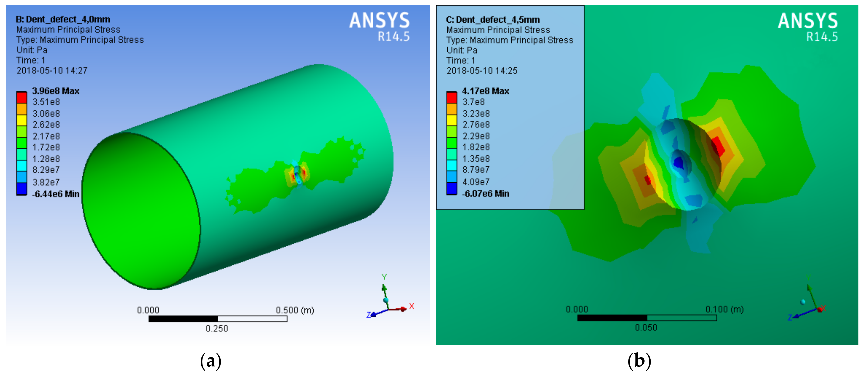Click the cyan isometric ball on left triad
Screen dimensions: 868x379
tap(386, 300)
